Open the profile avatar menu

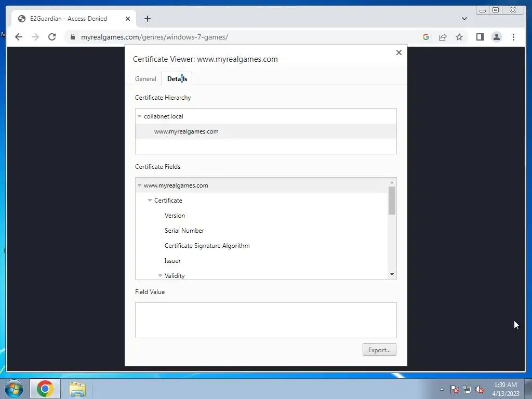click(497, 37)
